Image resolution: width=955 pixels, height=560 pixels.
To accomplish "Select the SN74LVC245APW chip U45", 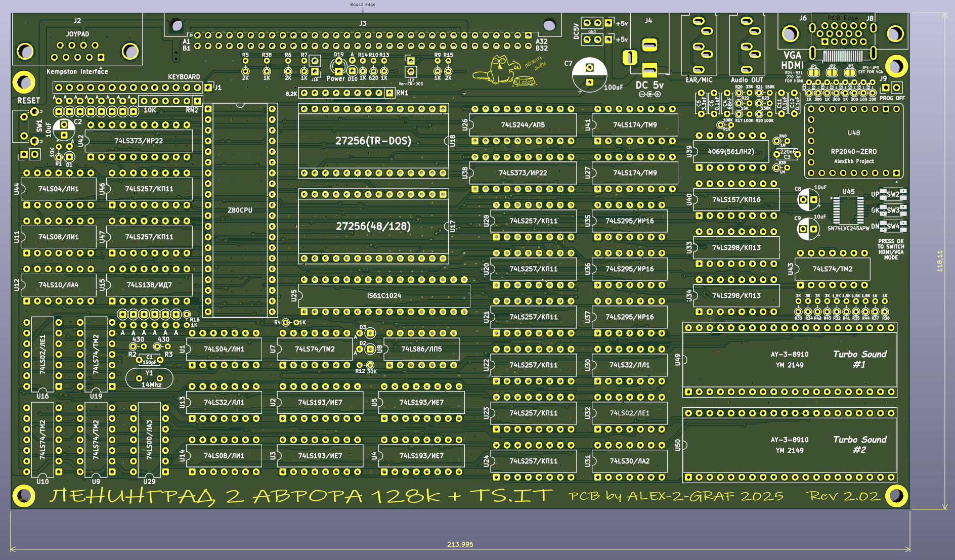I will 848,209.
